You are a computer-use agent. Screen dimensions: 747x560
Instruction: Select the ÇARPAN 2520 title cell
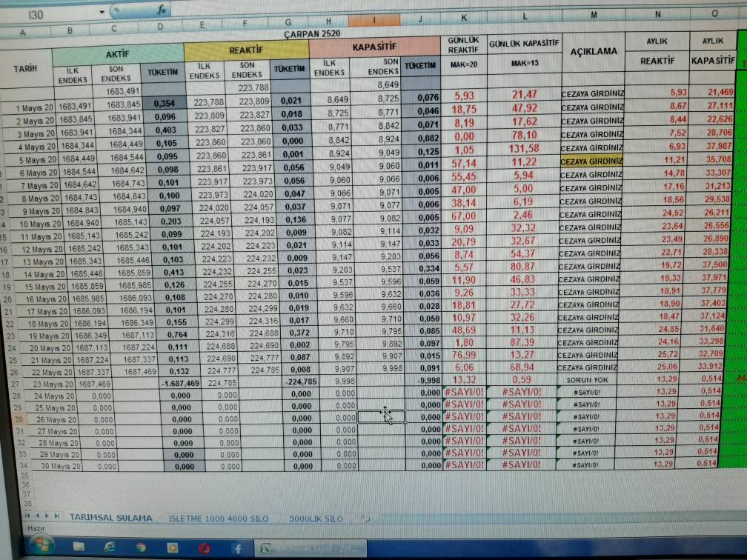pos(312,34)
